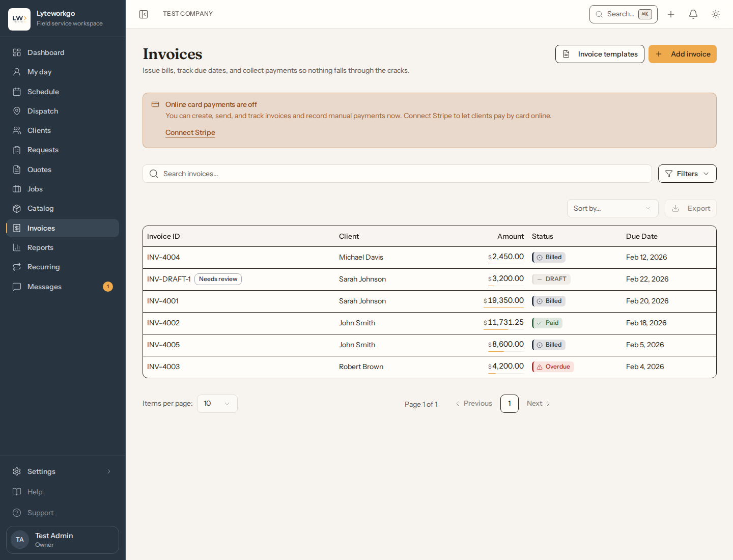This screenshot has height=560, width=733.
Task: Toggle light/dark theme sun icon
Action: 716,14
